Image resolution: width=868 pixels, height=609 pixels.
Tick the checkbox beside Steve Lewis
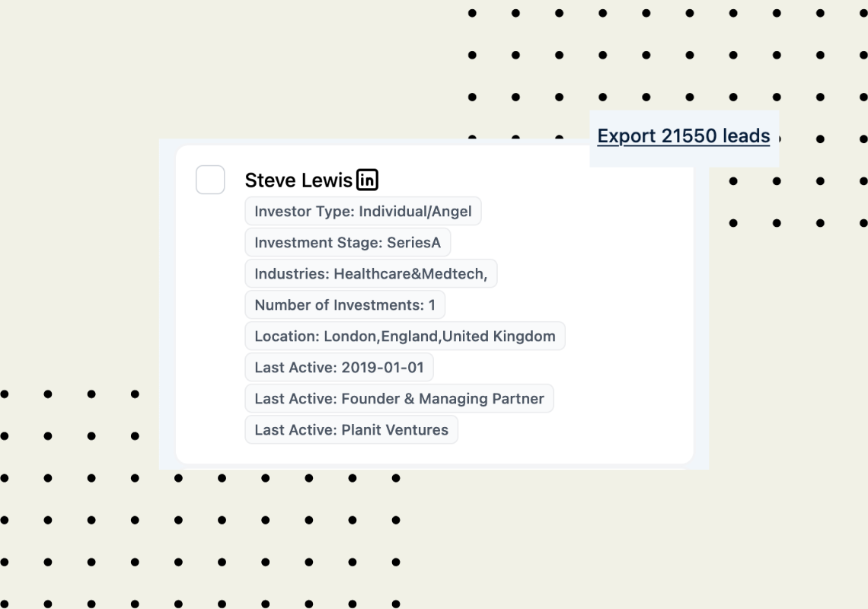(x=210, y=180)
